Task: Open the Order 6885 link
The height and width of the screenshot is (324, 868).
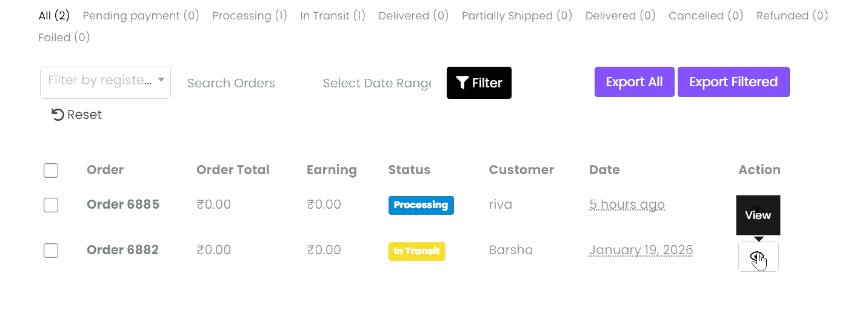Action: pos(123,204)
